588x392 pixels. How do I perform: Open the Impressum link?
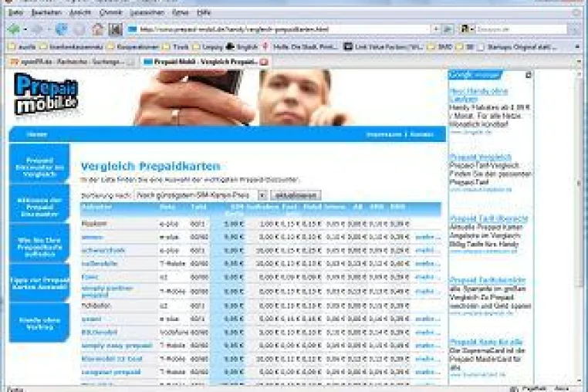(384, 134)
